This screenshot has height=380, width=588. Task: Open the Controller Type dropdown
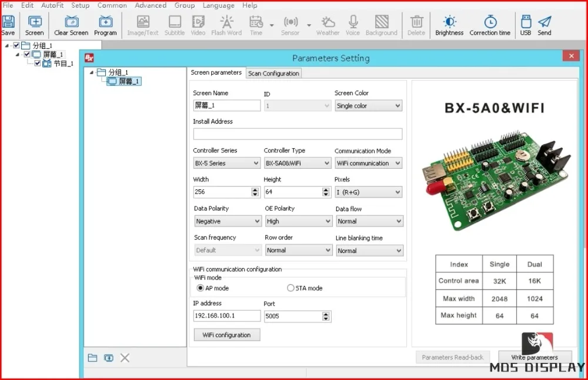click(x=297, y=163)
